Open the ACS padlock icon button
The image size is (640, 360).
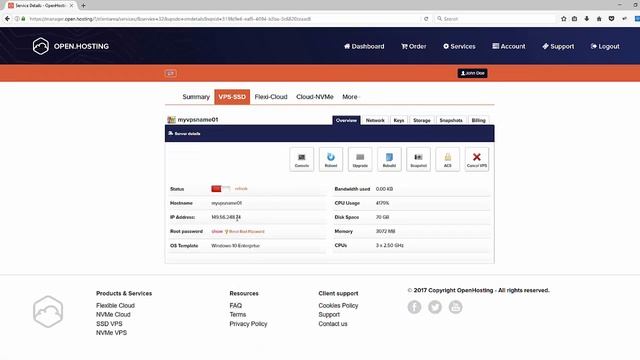coord(447,159)
